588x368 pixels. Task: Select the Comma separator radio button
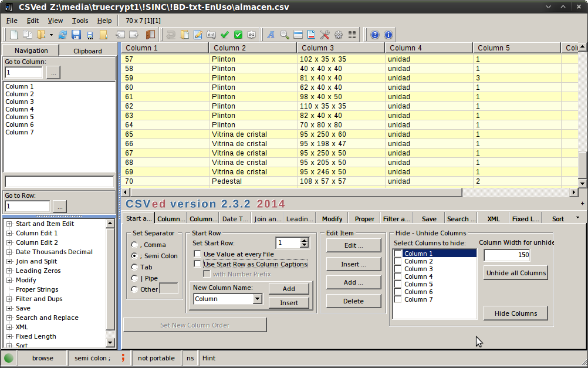[136, 245]
